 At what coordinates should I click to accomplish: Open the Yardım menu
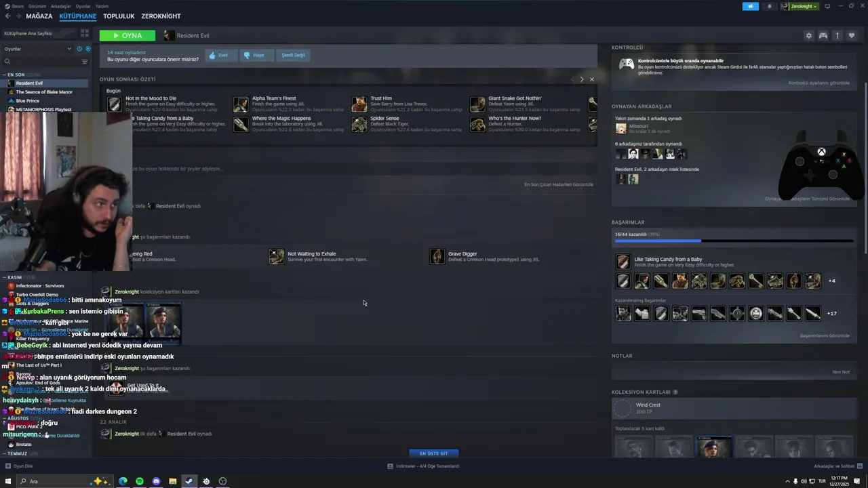[x=102, y=6]
